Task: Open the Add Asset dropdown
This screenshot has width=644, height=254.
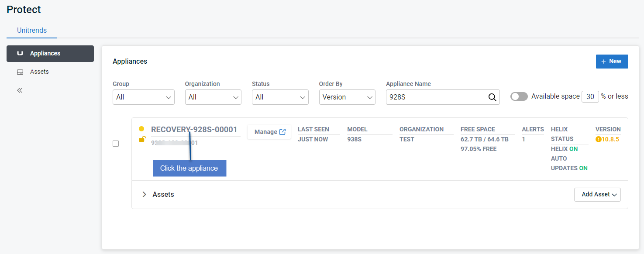Action: pos(597,195)
